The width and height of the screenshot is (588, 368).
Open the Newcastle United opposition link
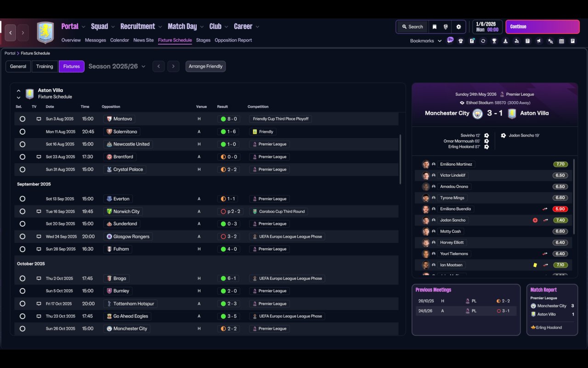point(128,144)
